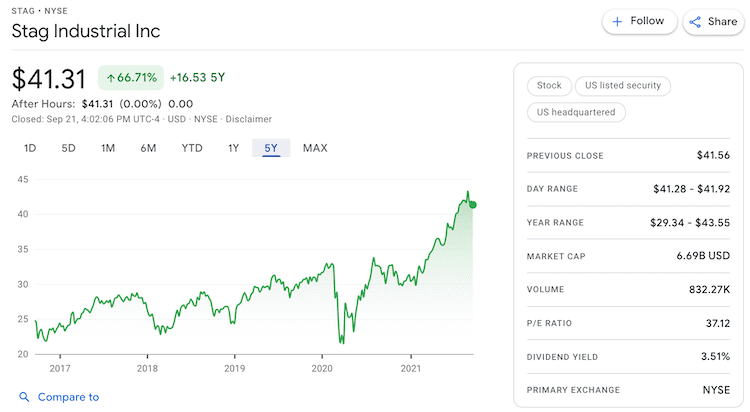Click the Market Cap value 6.69B USD
The height and width of the screenshot is (412, 750).
(x=703, y=256)
